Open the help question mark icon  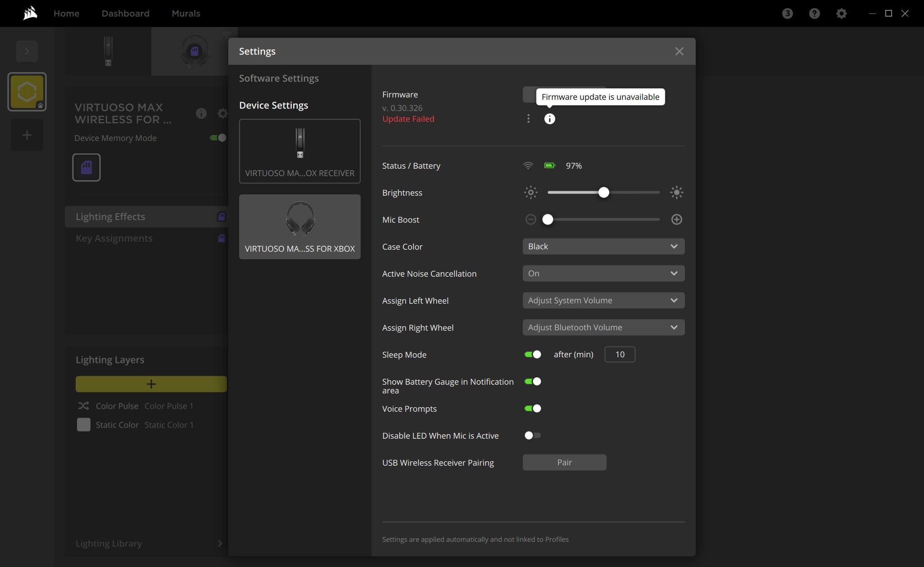[814, 13]
